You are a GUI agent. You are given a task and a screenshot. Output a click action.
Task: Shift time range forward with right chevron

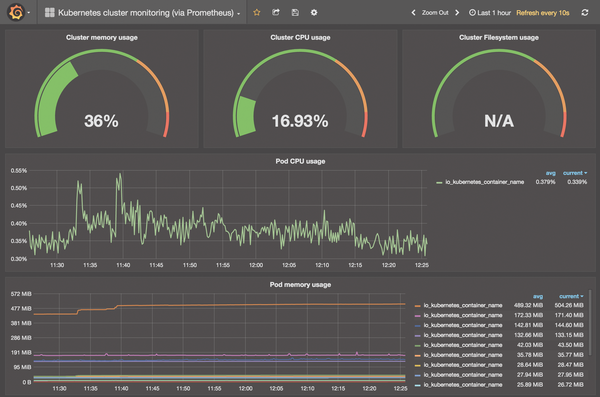click(457, 13)
